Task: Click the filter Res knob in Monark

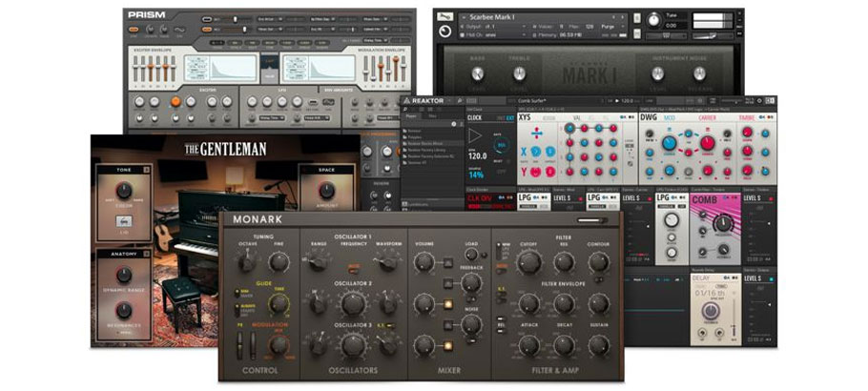Action: (x=564, y=262)
